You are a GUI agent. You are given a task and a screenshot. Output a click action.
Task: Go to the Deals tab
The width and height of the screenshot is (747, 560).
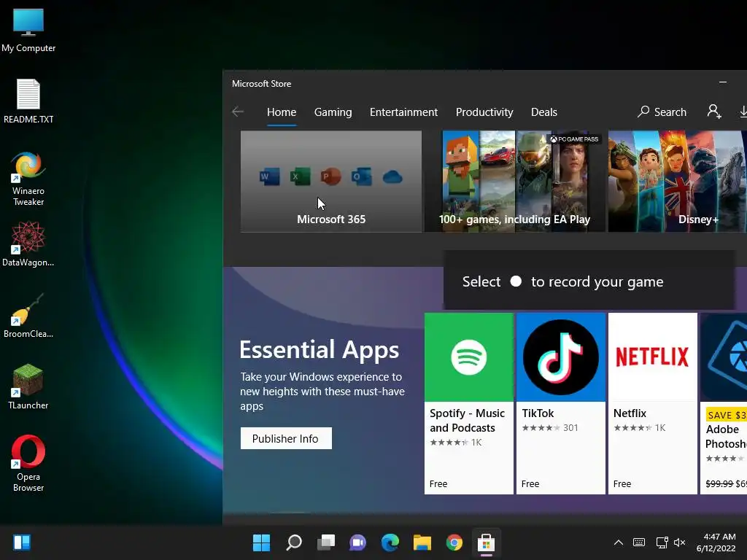(x=543, y=112)
